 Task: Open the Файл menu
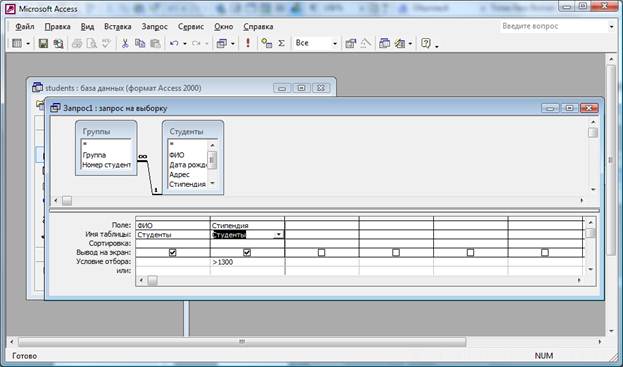(x=25, y=27)
